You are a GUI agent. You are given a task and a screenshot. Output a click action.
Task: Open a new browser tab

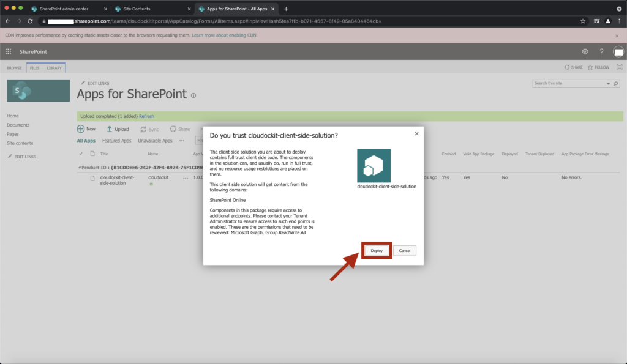tap(286, 9)
